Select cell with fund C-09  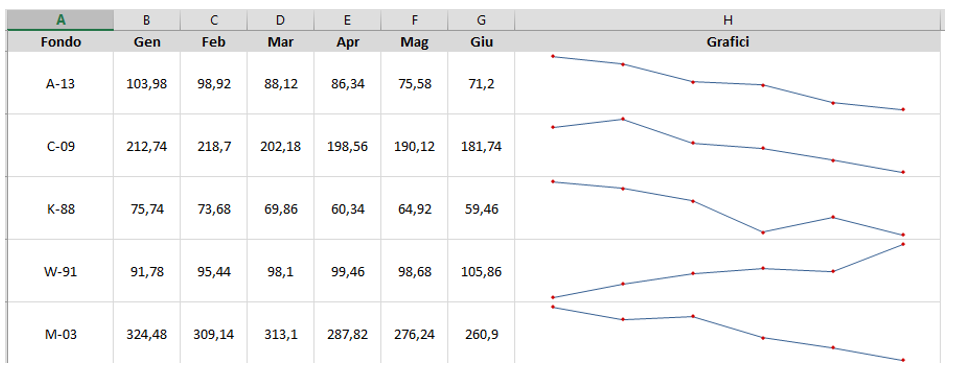[x=60, y=146]
